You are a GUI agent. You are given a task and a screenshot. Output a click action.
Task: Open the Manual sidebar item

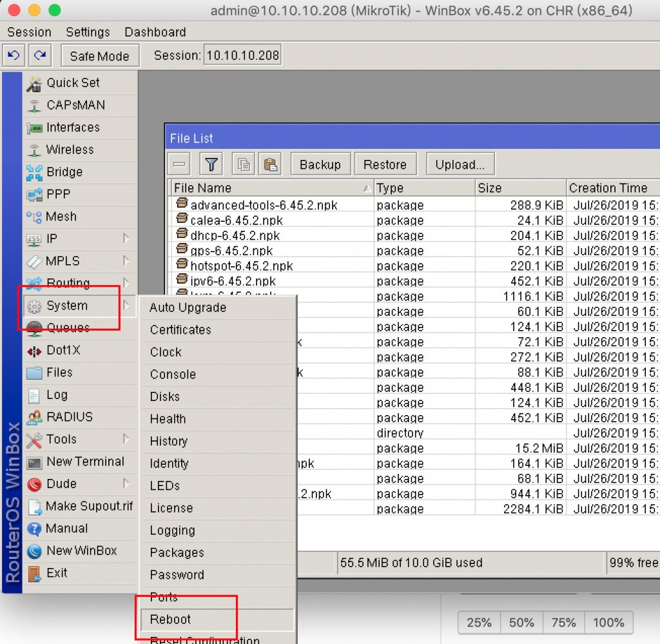81,529
